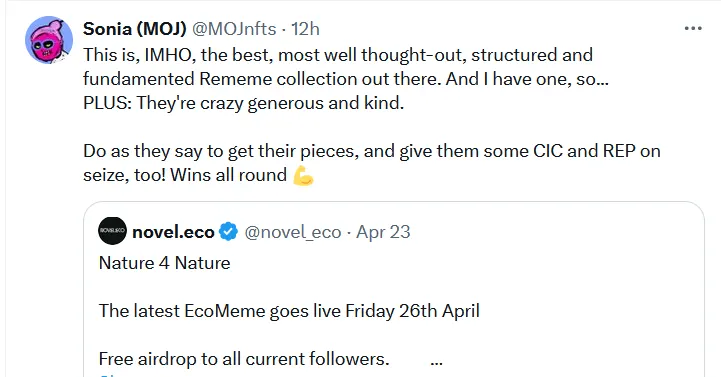Click the blue verified badge beside novel.eco
The height and width of the screenshot is (377, 721).
[x=229, y=231]
